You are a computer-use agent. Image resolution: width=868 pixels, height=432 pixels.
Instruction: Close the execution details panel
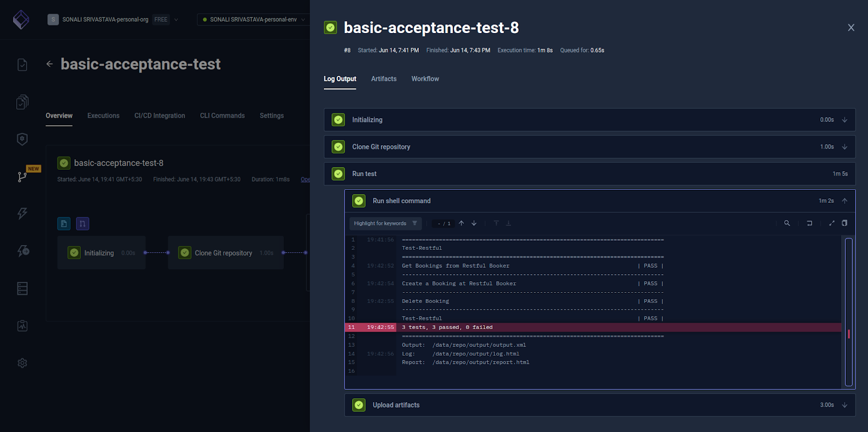coord(851,28)
